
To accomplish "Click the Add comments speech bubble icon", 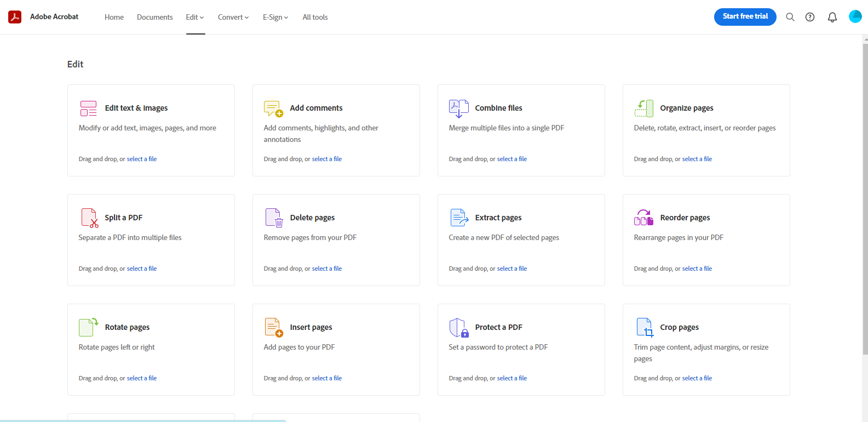I will pyautogui.click(x=273, y=109).
